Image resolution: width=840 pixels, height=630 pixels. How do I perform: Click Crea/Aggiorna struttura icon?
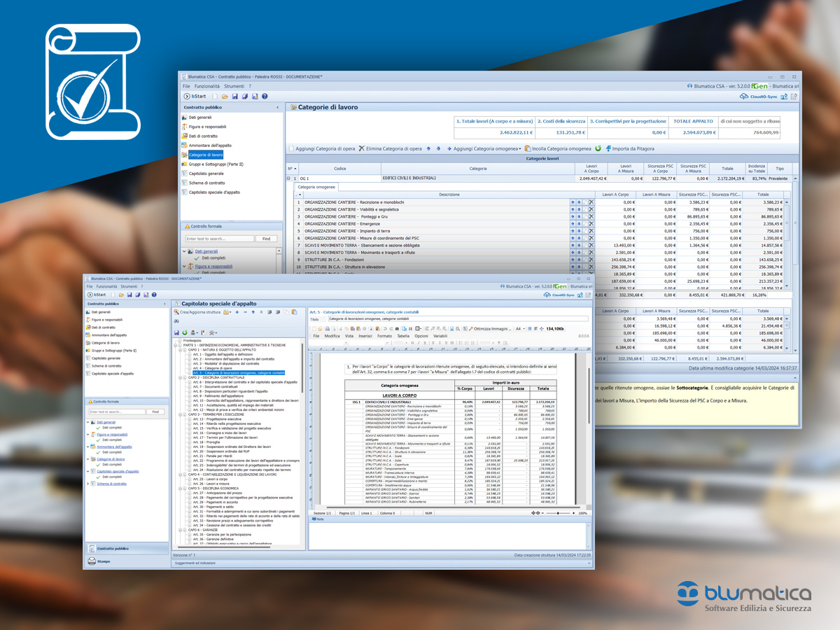(176, 312)
